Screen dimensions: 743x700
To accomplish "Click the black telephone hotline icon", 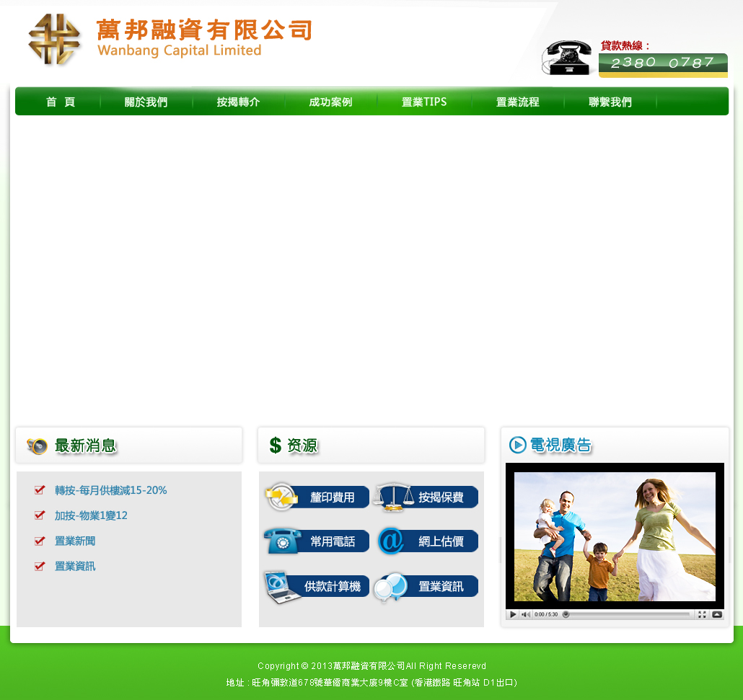I will (566, 58).
